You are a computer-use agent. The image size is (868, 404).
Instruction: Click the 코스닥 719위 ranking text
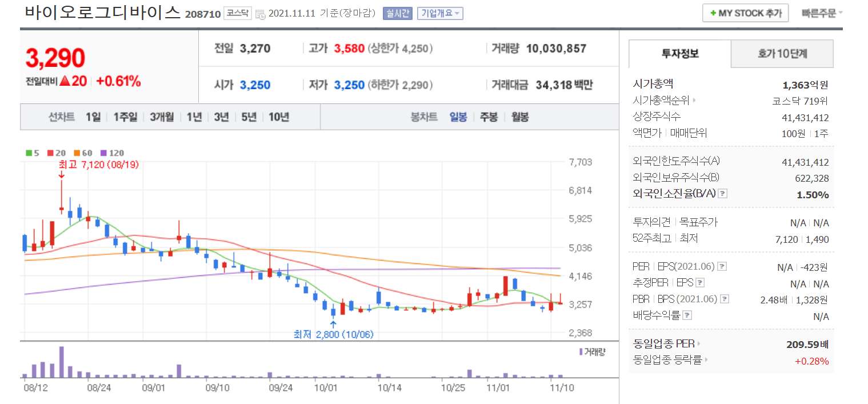point(800,101)
